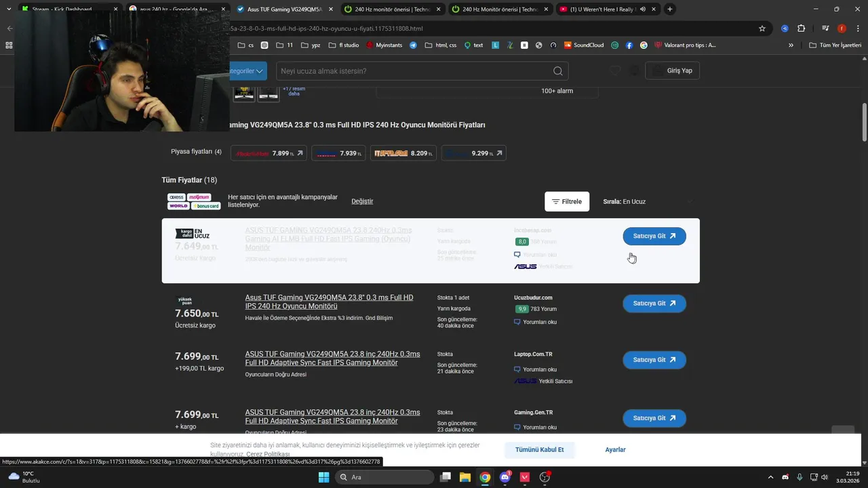
Task: Bookmark this page with the star icon
Action: tap(762, 28)
